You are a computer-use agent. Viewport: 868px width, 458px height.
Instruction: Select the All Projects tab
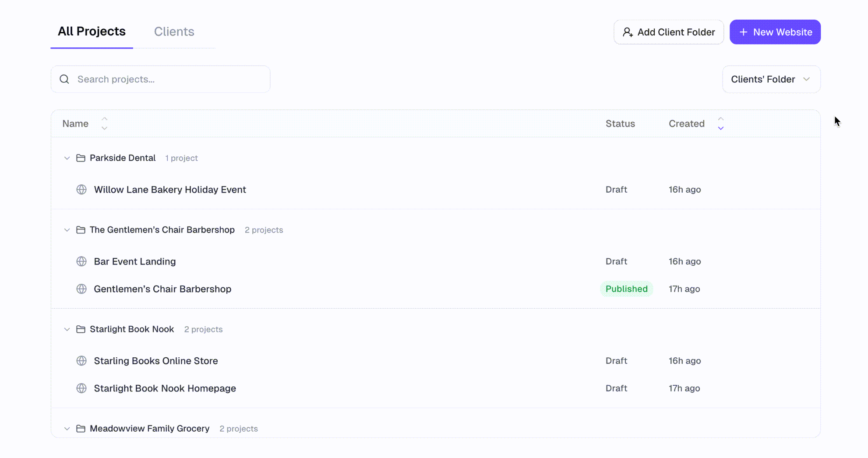pyautogui.click(x=92, y=31)
